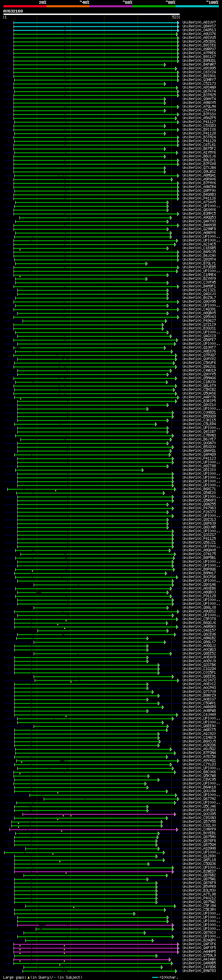Click the white query length bar ending at 523
This screenshot has height=980, width=222.
pos(92,15)
